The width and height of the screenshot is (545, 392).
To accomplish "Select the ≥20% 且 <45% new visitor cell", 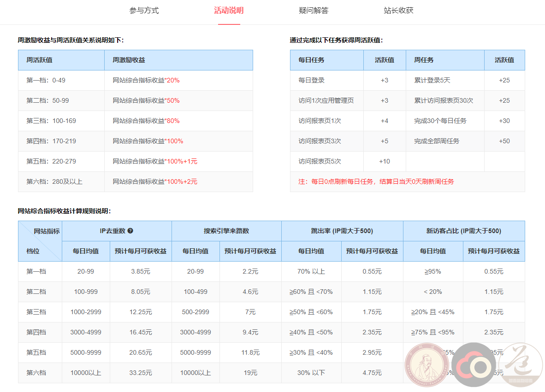I will 433,312.
